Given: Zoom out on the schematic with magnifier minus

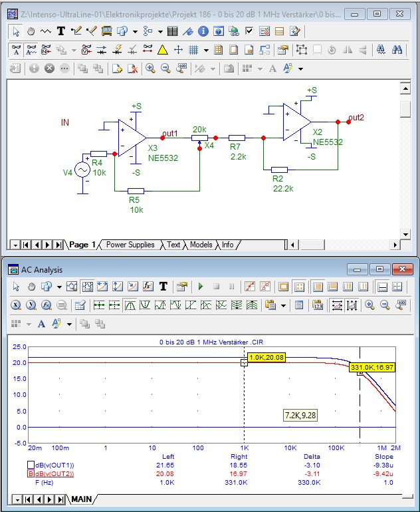Looking at the screenshot, I should 165,68.
